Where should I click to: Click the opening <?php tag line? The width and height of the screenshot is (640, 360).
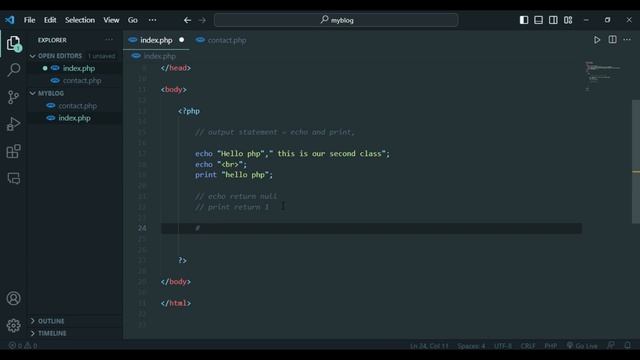click(189, 111)
